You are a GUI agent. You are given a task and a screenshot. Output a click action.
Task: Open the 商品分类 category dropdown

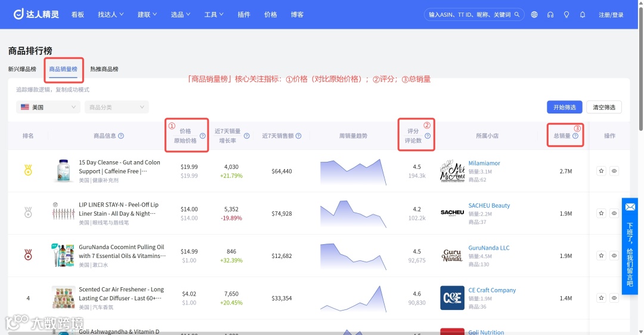click(117, 107)
